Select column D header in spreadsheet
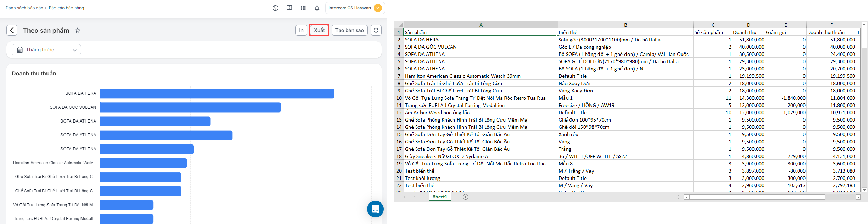 coord(748,25)
